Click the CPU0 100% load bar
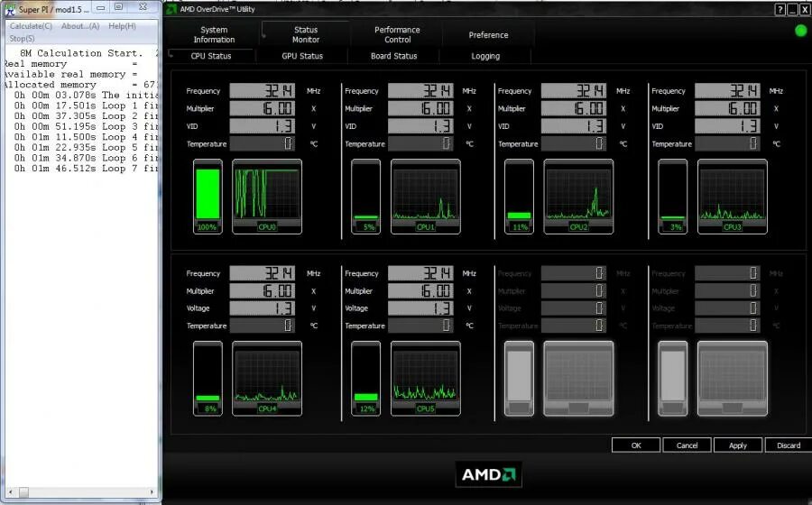 208,196
